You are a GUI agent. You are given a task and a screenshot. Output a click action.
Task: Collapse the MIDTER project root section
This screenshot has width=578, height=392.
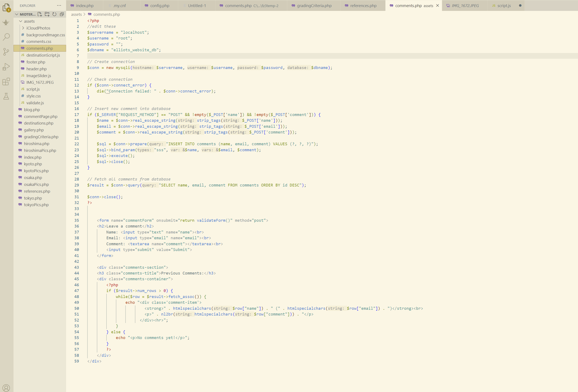[x=17, y=14]
